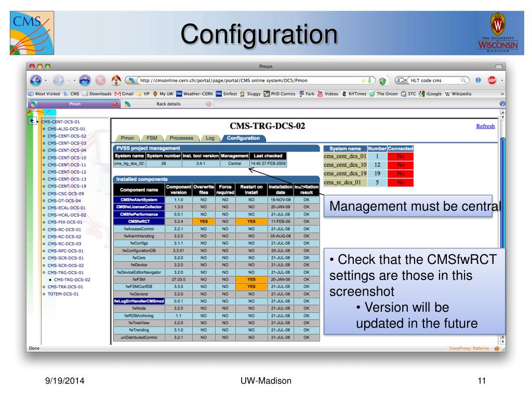Click the cms_cent_dcs_01 system name
Image resolution: width=532 pixels, height=399 pixels.
pos(345,156)
